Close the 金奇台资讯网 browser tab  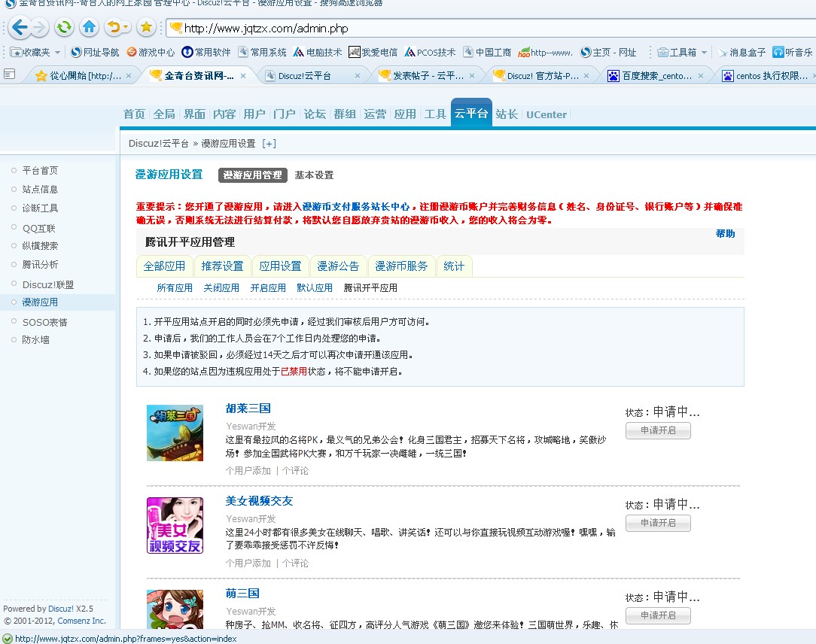pos(243,76)
